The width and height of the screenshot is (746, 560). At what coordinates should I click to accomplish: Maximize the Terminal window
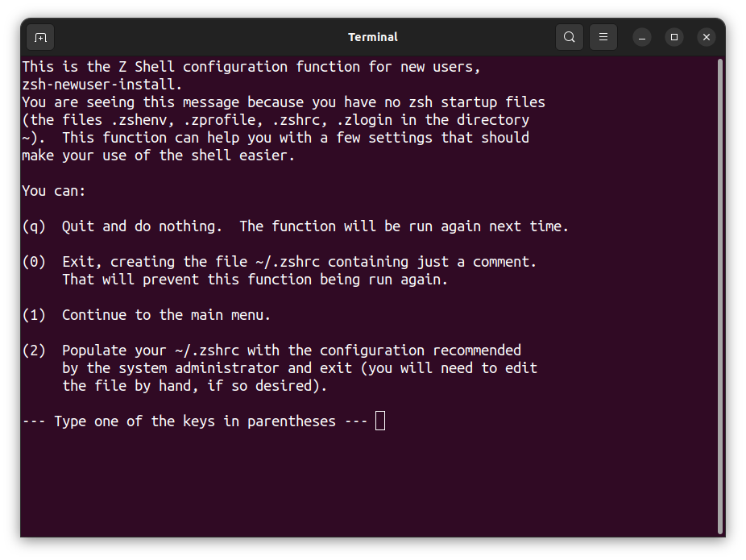673,37
